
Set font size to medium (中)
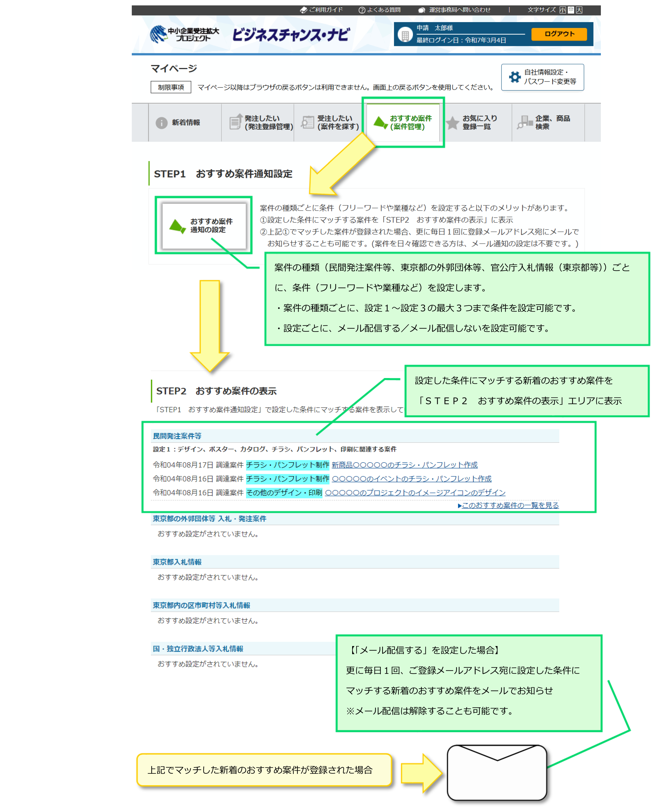pos(571,10)
